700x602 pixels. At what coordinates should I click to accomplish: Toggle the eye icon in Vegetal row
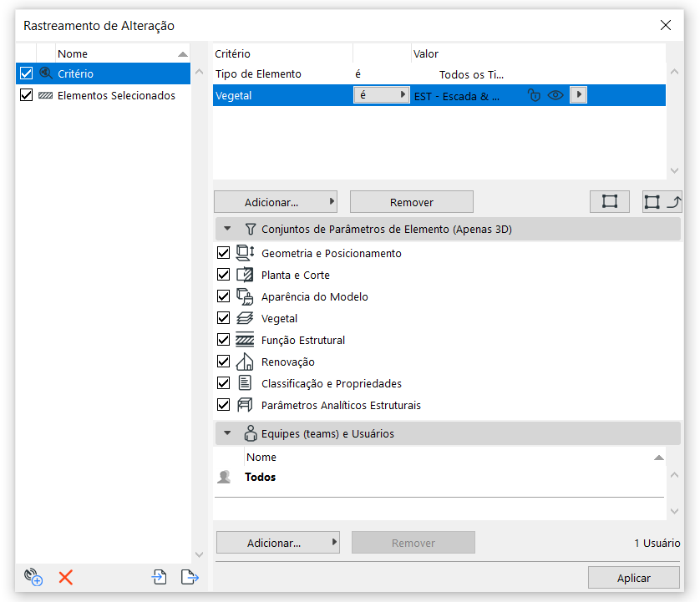(555, 95)
